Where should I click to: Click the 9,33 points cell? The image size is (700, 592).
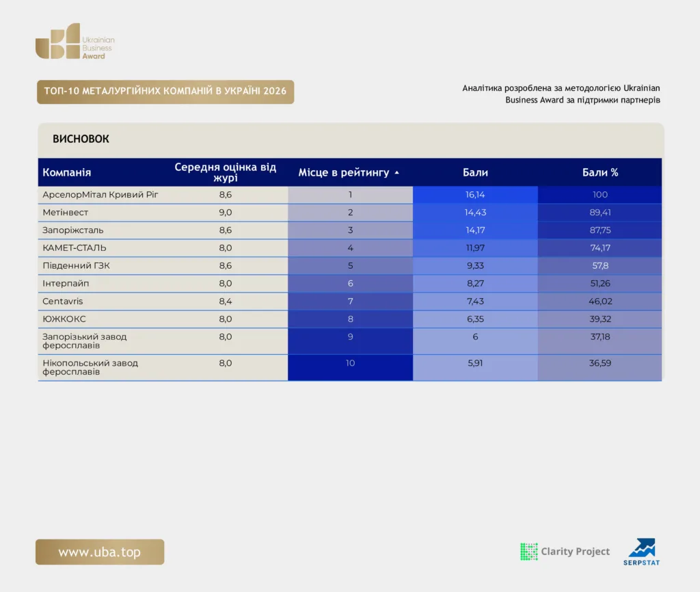click(x=475, y=266)
